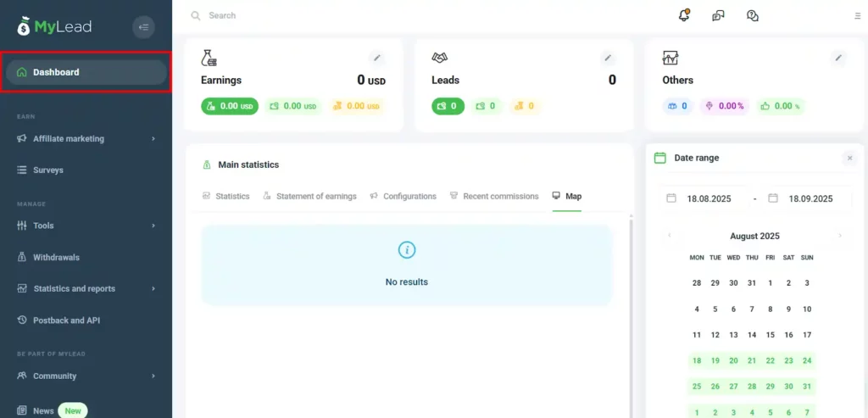Select July 28 in calendar
Screen dimensions: 868x418
click(697, 283)
